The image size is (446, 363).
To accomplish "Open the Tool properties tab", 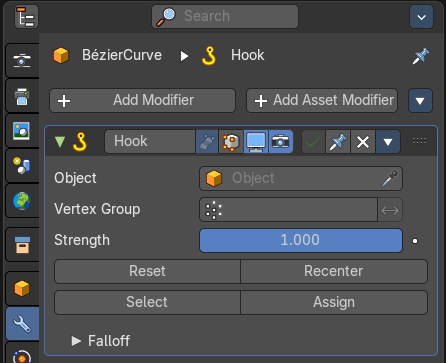I will tap(22, 60).
